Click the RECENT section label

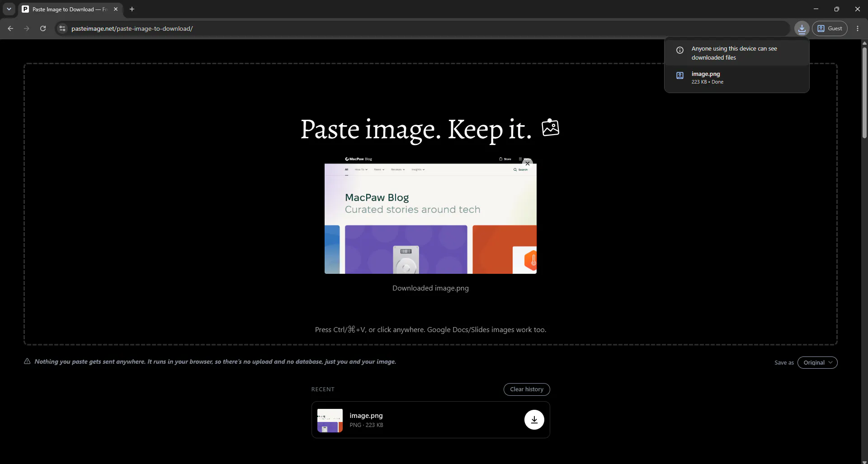point(323,389)
